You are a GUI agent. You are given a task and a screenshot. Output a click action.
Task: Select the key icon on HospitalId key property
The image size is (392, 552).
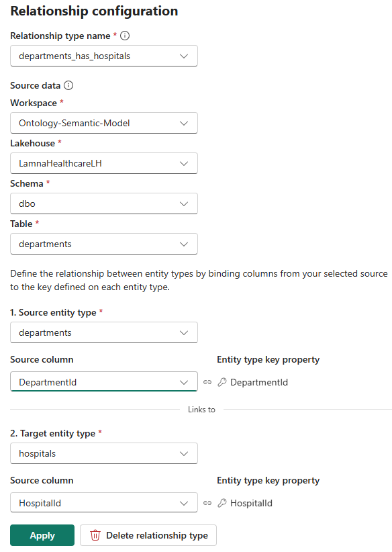[222, 502]
